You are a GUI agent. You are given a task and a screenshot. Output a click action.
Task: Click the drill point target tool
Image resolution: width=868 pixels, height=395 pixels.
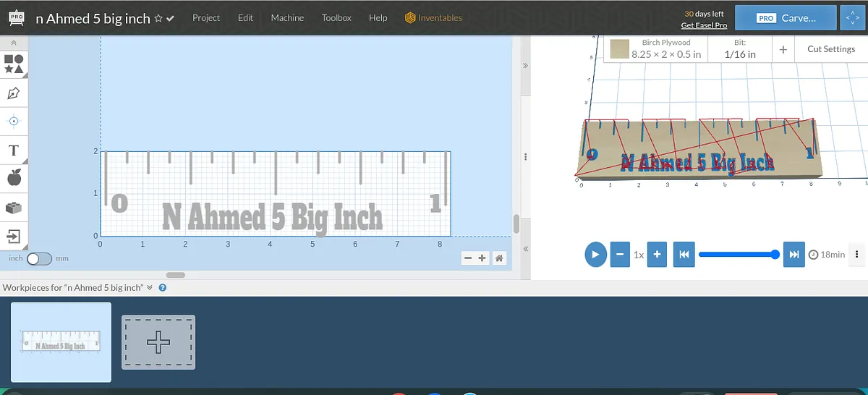click(x=14, y=121)
